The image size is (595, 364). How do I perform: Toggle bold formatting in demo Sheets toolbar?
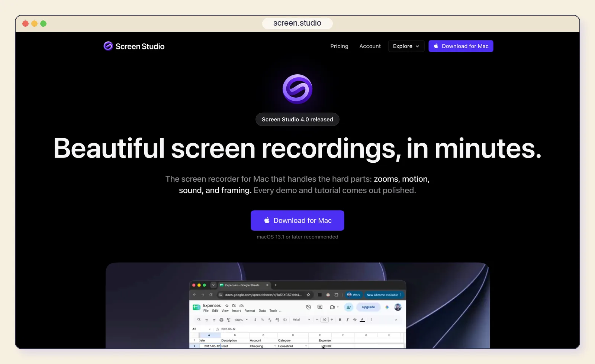(340, 320)
